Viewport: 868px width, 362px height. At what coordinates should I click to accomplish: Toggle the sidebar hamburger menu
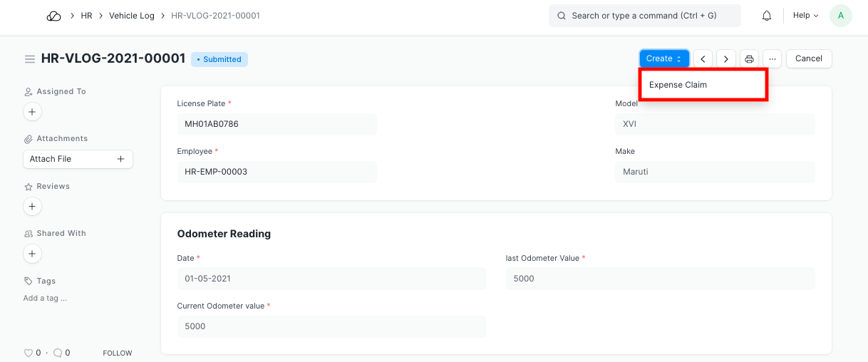pos(30,59)
